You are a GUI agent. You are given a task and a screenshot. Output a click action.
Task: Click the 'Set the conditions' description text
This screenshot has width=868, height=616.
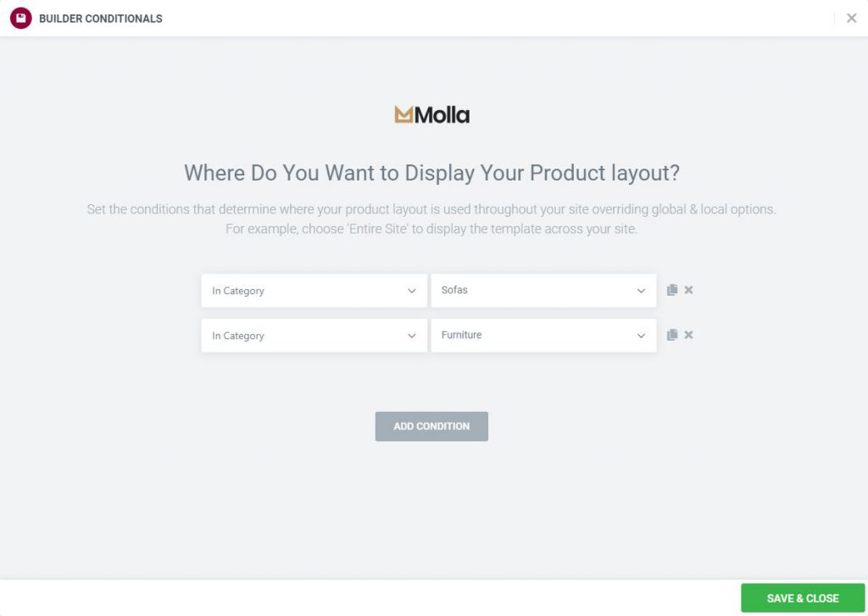[x=431, y=219]
